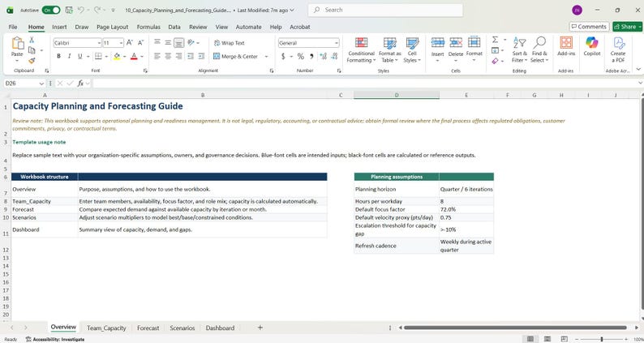Viewport: 644px width, 343px height.
Task: Increase font size with larger A
Action: (x=130, y=43)
